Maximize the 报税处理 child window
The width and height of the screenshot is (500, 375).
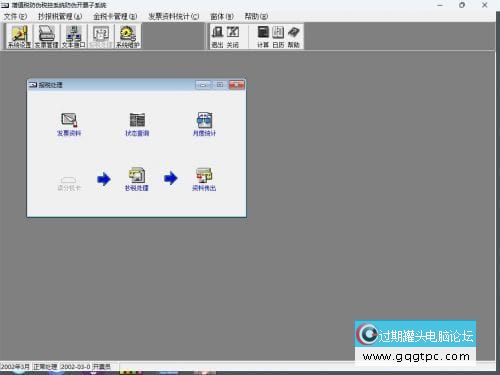(x=220, y=85)
